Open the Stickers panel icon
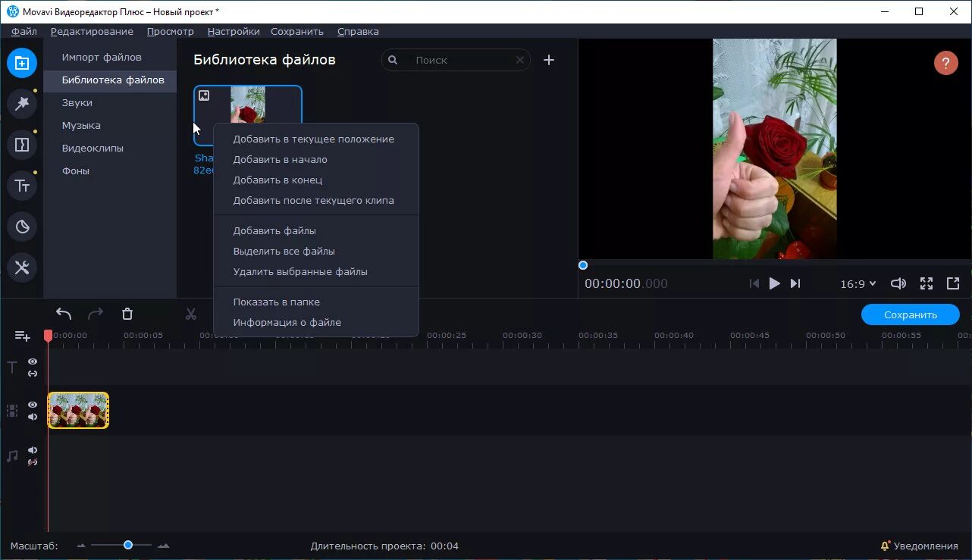Viewport: 972px width, 560px height. click(22, 227)
